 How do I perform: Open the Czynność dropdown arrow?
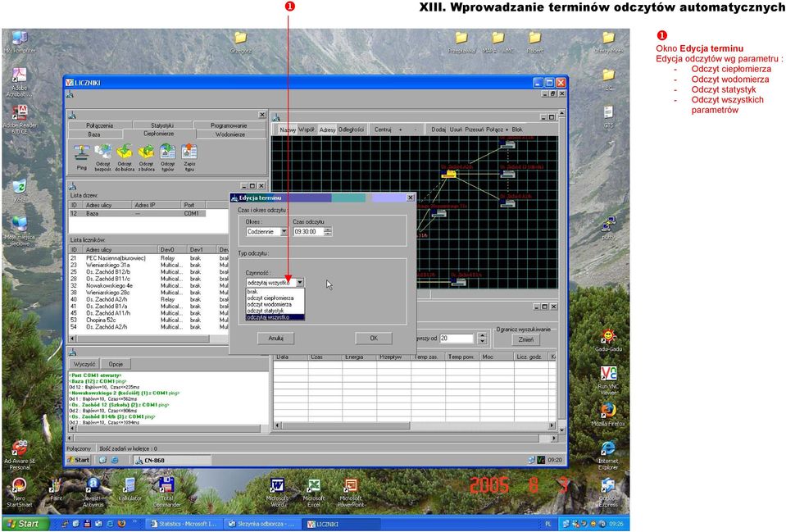click(x=299, y=283)
